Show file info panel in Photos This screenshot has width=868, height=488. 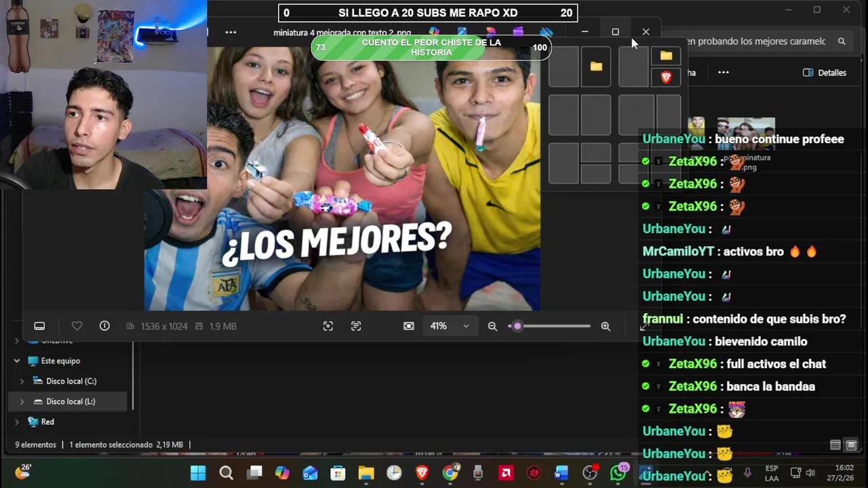104,326
